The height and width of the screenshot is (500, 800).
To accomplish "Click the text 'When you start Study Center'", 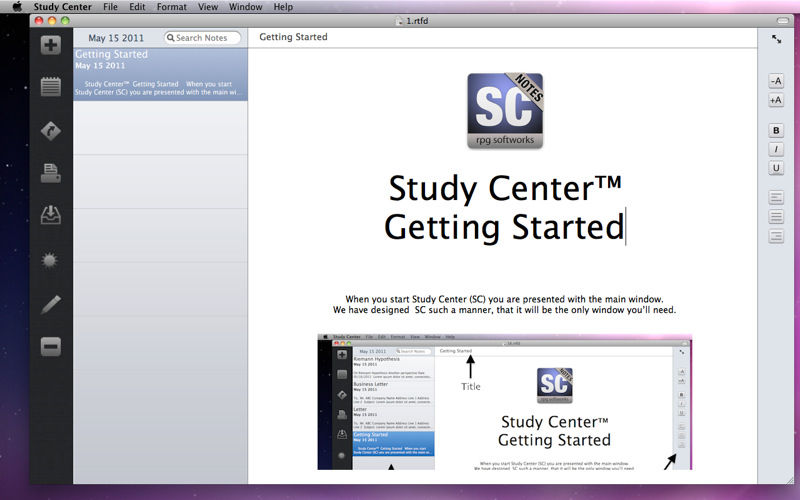I will click(x=406, y=299).
